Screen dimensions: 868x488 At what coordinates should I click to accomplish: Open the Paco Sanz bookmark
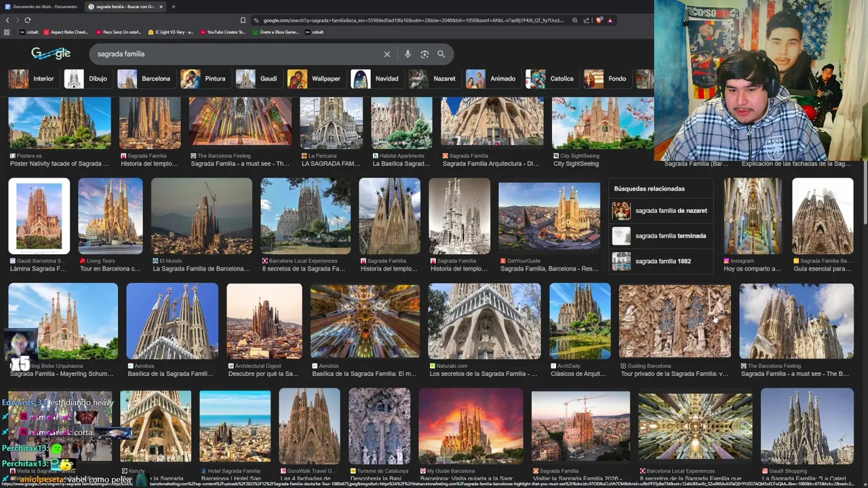119,32
